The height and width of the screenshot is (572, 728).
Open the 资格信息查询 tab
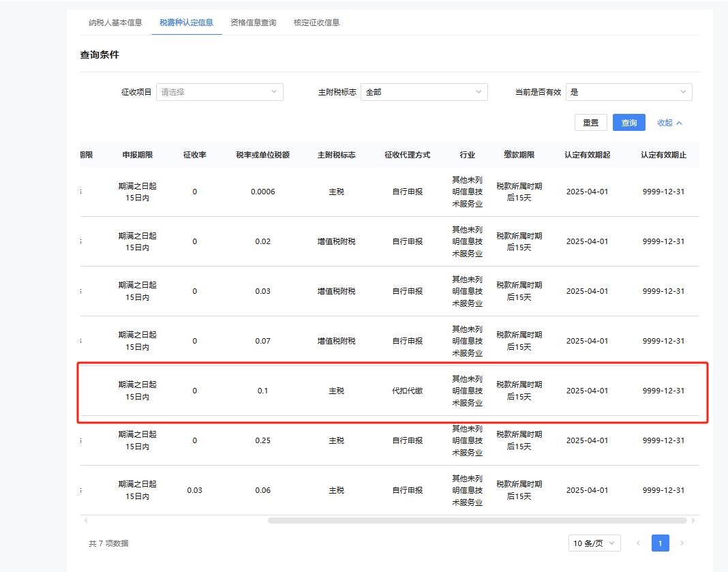(253, 22)
